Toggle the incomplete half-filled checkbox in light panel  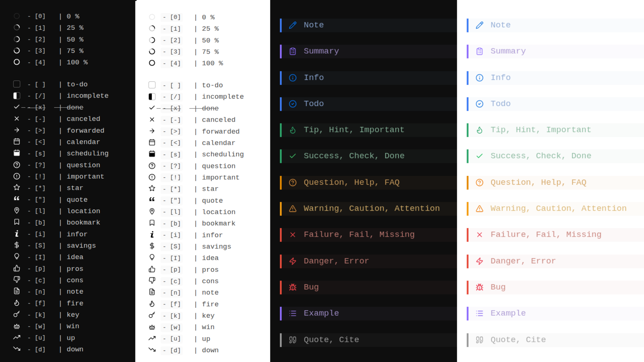pos(152,97)
